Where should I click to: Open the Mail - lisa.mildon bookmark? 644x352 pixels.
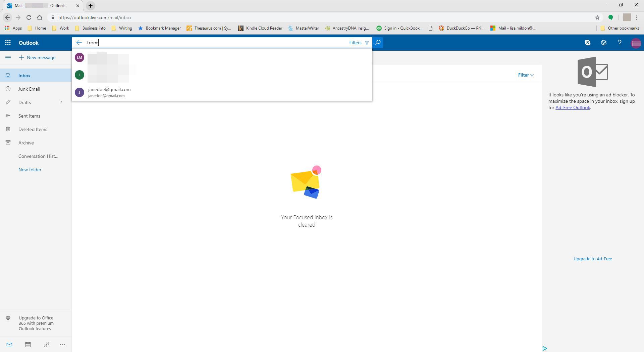(x=513, y=28)
